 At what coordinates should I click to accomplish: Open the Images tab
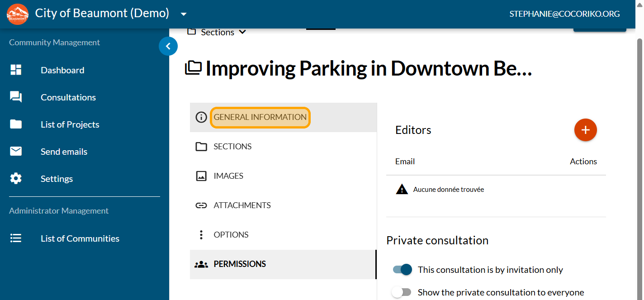pos(228,176)
